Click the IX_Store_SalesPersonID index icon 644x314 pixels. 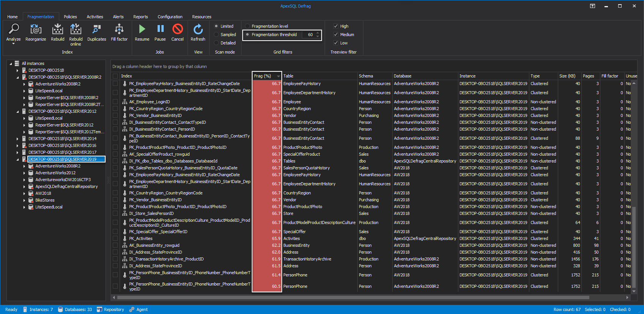125,213
